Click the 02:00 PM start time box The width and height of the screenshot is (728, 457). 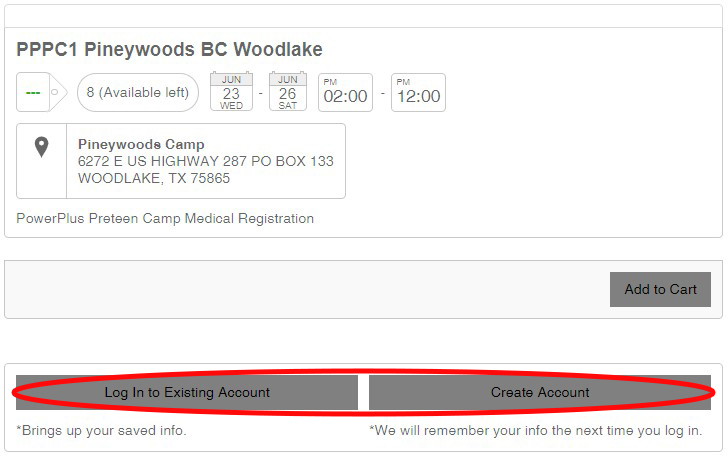click(345, 92)
